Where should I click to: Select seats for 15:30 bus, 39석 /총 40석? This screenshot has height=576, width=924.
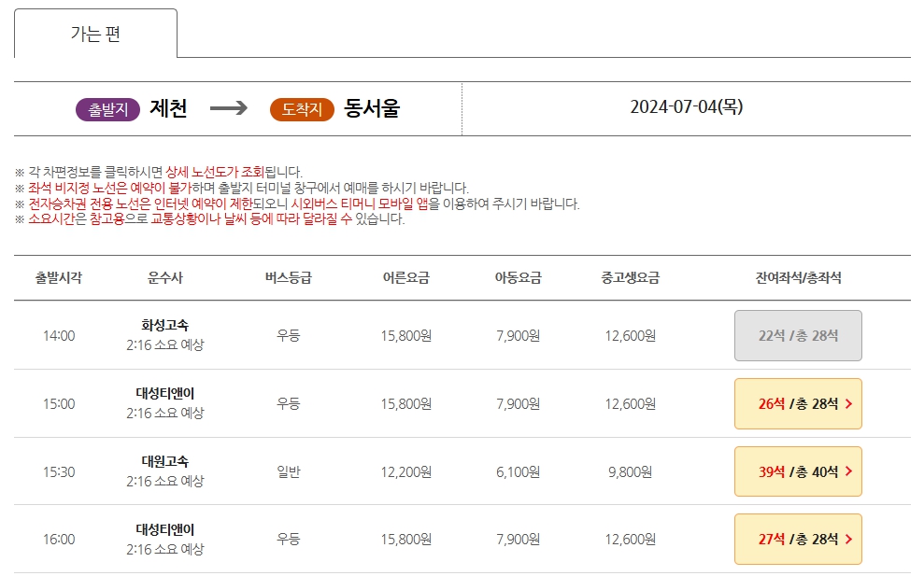[x=798, y=471]
